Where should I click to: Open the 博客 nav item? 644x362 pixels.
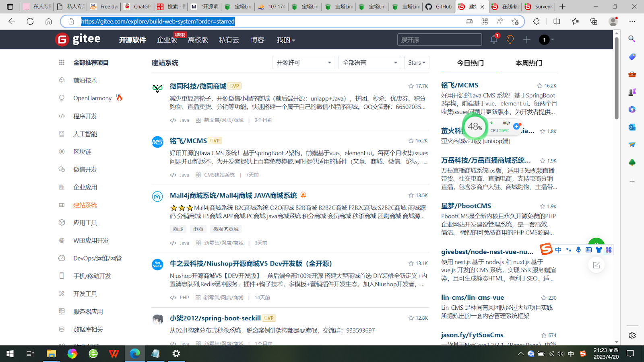point(258,40)
